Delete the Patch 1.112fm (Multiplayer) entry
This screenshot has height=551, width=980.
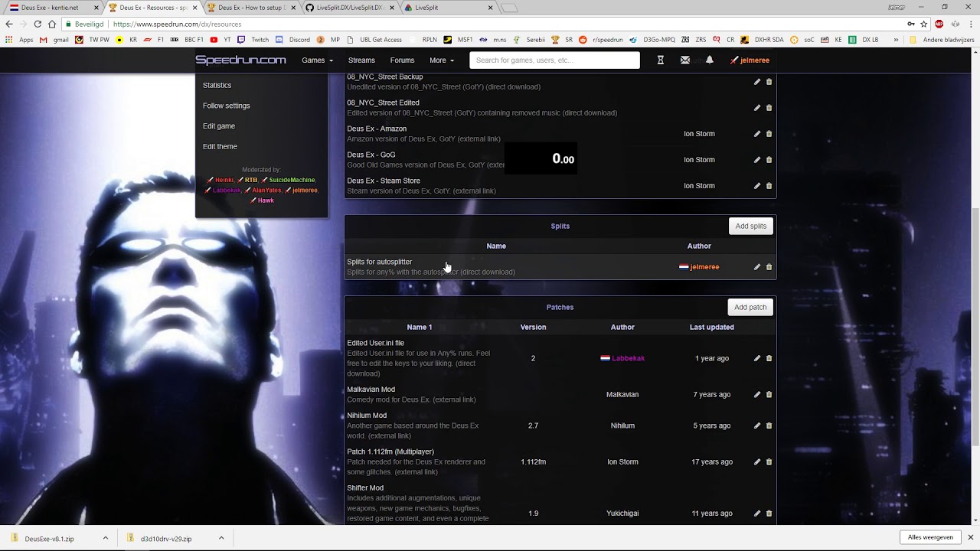click(x=769, y=462)
